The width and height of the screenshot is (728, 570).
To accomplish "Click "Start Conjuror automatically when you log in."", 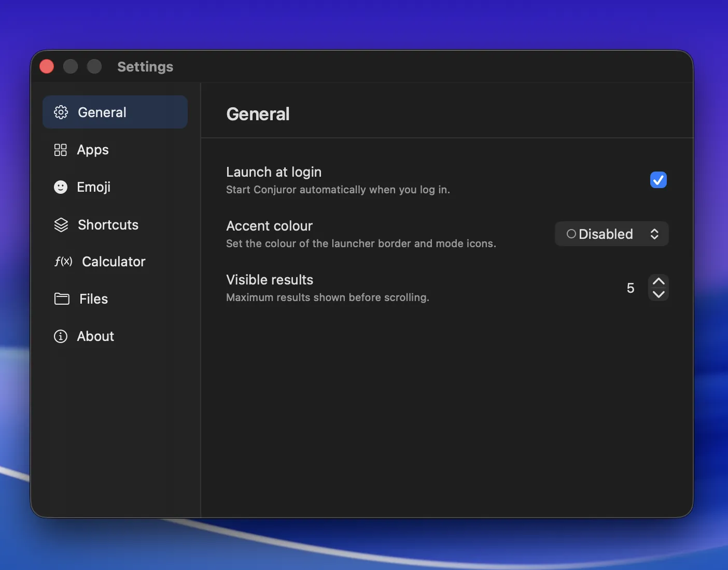I will coord(338,190).
